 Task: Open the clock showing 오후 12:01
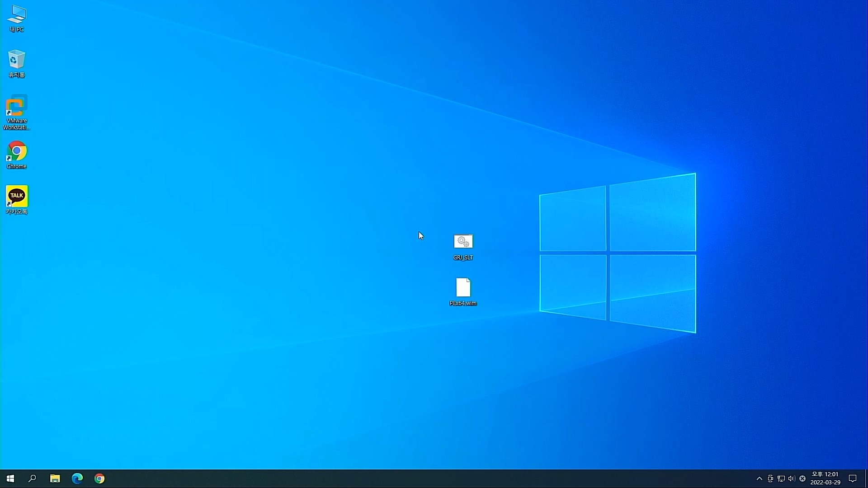(x=825, y=479)
